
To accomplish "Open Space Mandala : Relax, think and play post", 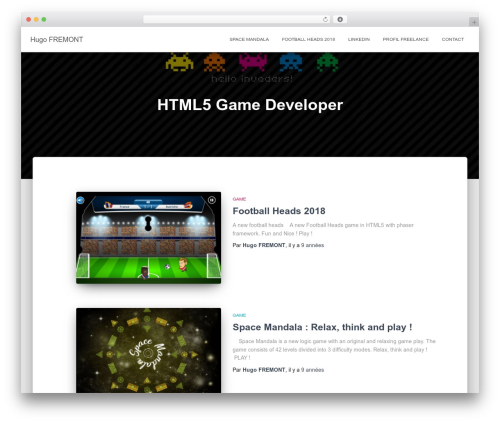I will [322, 327].
